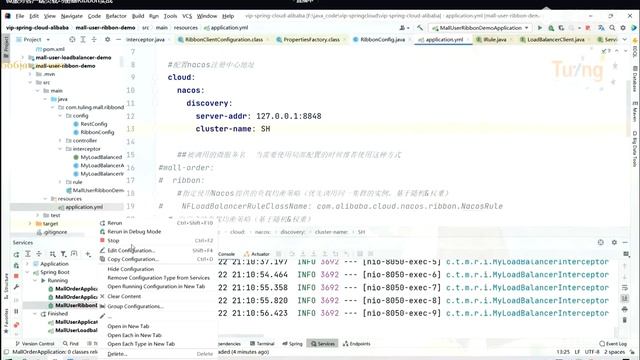Click Select Opened File target icon in Project panel
The height and width of the screenshot is (360, 640).
pos(72,40)
